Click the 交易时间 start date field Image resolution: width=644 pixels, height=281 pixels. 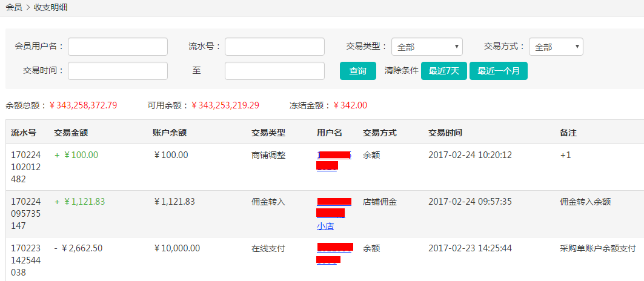coord(118,71)
